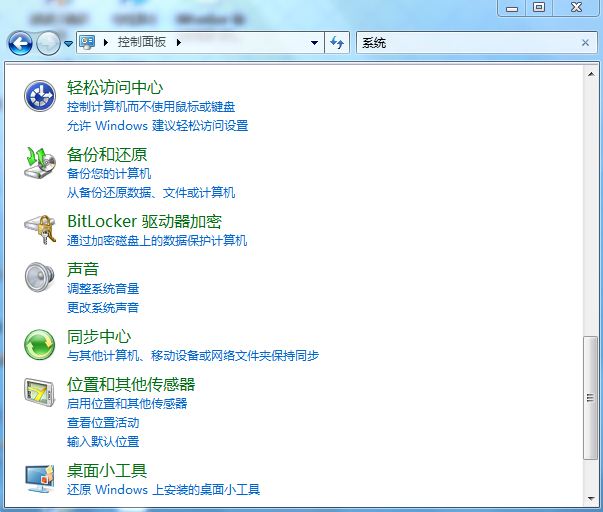Click the Control Panel icon in address bar
This screenshot has width=603, height=512.
coord(87,42)
